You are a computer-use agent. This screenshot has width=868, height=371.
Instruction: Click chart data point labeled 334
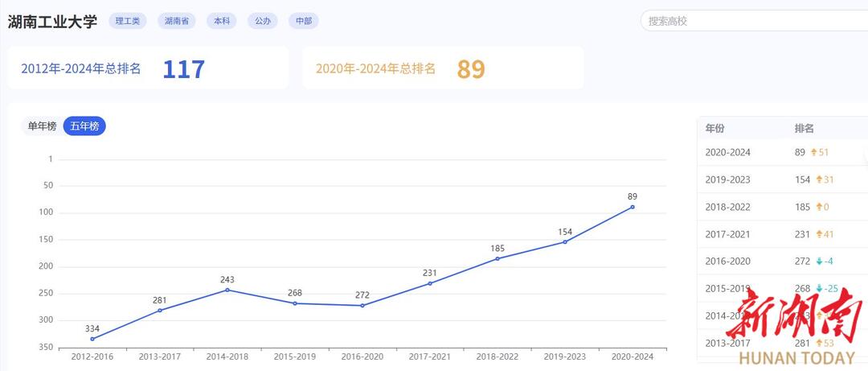click(x=92, y=339)
